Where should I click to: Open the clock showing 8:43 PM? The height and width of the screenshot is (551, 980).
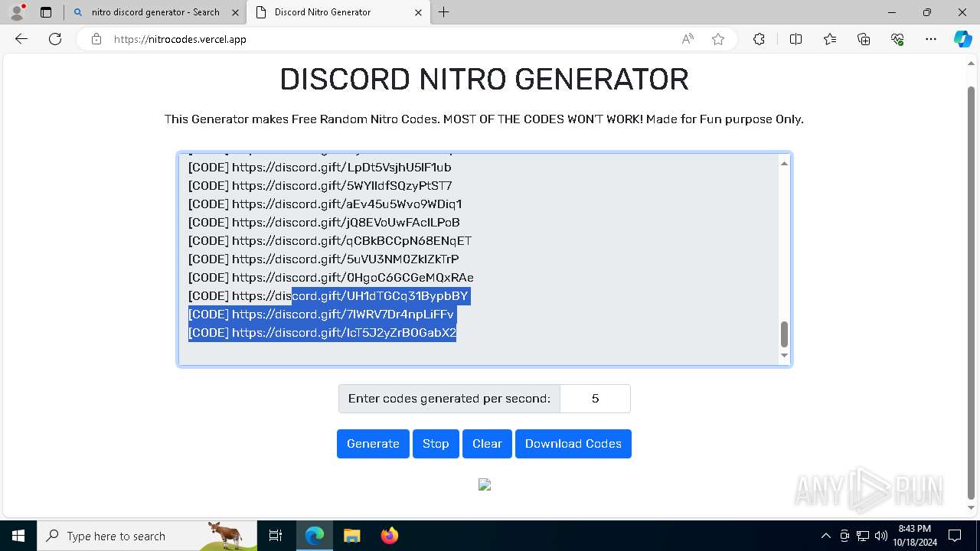915,536
